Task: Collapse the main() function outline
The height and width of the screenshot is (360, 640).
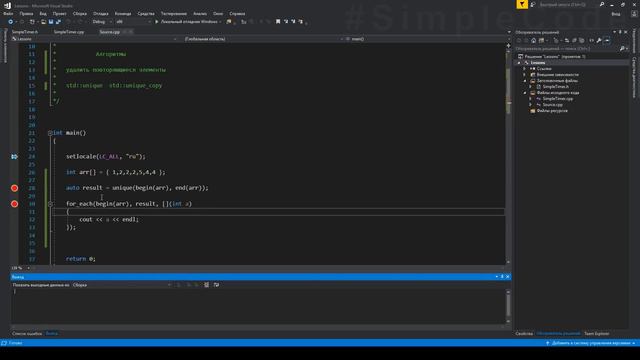Action: point(50,133)
